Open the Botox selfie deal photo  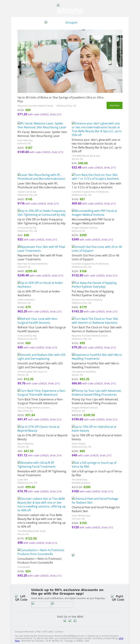pos(70,61)
